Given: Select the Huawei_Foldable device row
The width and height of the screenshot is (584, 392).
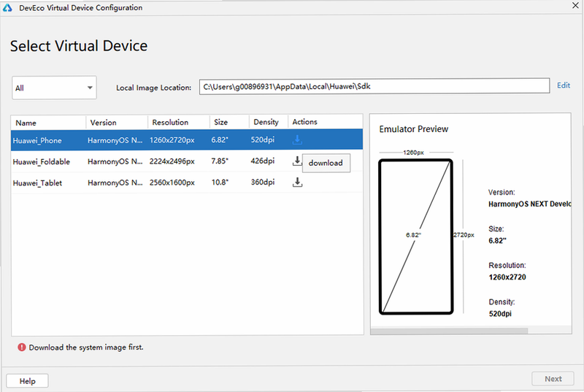Looking at the screenshot, I should coord(187,161).
